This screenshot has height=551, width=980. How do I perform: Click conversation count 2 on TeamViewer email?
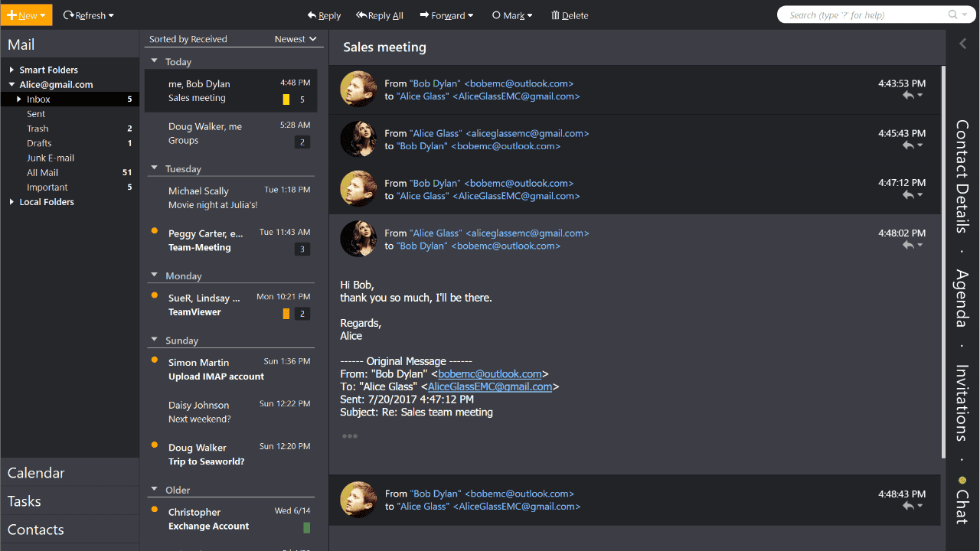tap(302, 314)
